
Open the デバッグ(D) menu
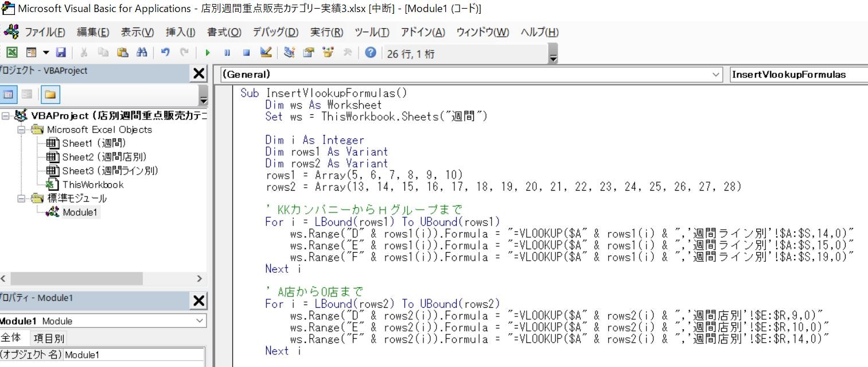276,32
